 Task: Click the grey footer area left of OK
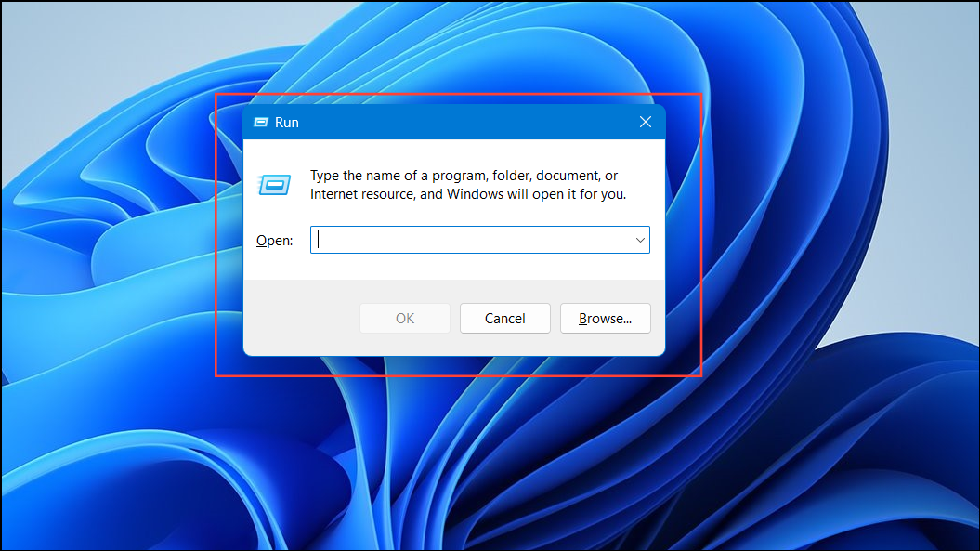pyautogui.click(x=297, y=319)
